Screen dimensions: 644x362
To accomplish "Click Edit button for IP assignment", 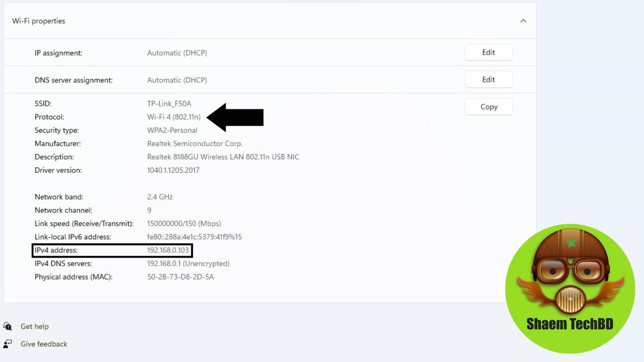I will 488,52.
